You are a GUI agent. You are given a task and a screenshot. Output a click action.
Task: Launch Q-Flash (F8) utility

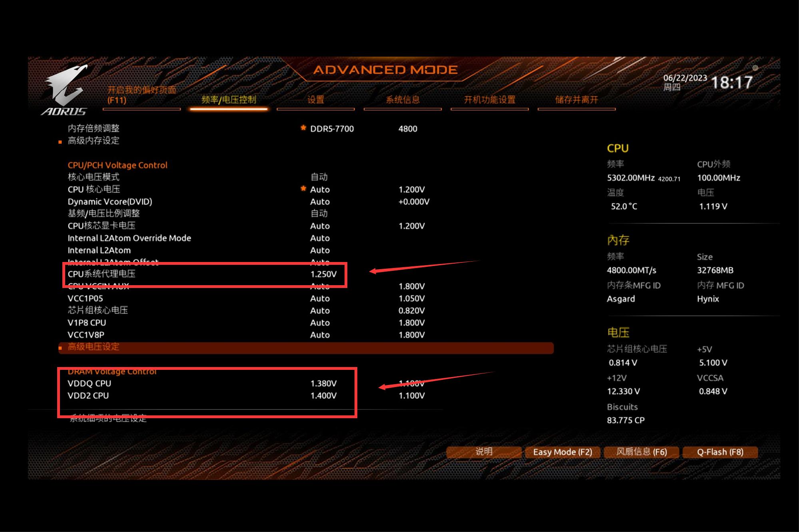(x=720, y=452)
